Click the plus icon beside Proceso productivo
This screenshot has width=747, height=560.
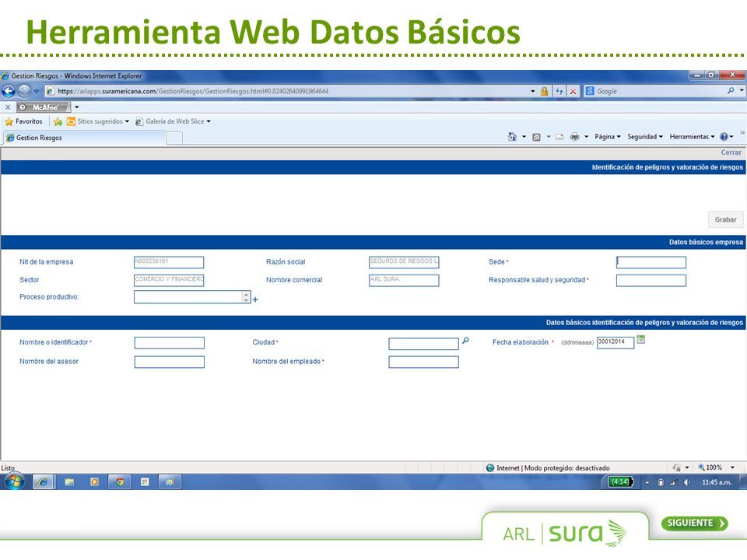click(x=255, y=299)
